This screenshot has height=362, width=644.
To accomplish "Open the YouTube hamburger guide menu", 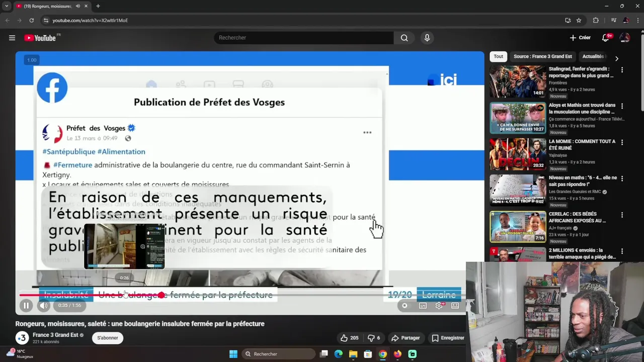I will pos(12,38).
